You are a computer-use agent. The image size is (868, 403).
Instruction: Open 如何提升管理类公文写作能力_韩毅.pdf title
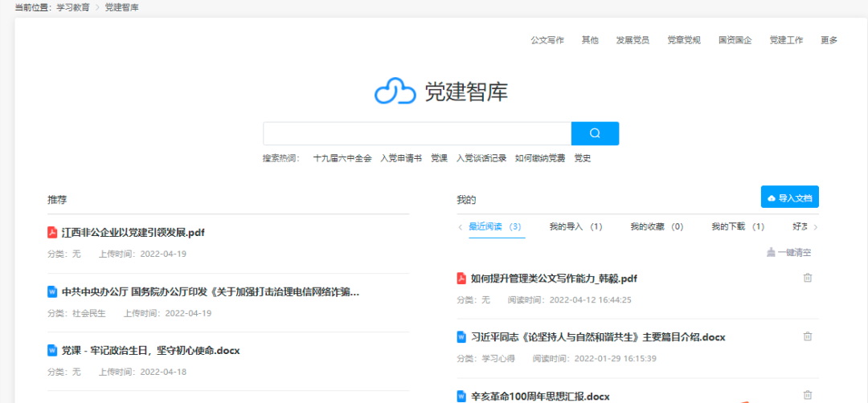click(x=554, y=278)
